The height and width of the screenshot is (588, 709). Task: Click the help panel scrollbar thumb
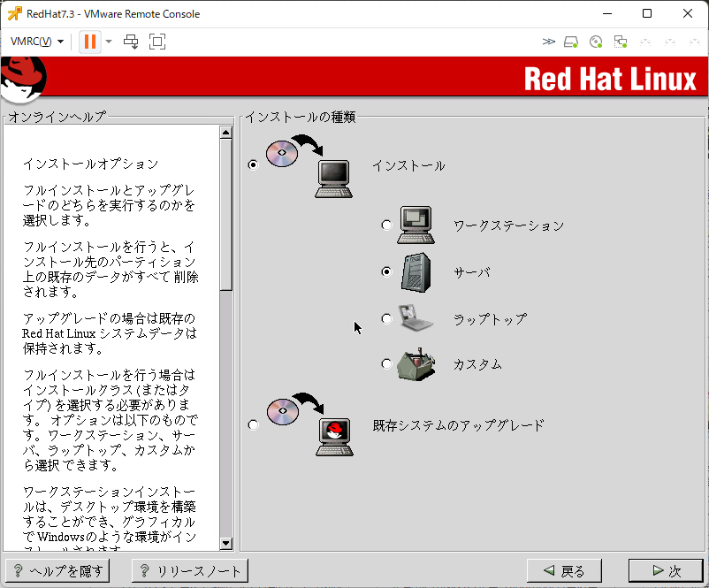[x=226, y=215]
